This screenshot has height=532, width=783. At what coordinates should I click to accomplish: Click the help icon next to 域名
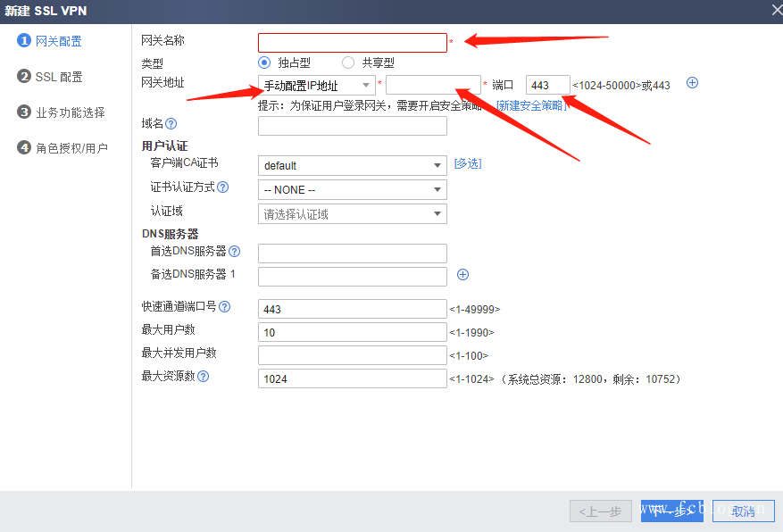[x=171, y=125]
